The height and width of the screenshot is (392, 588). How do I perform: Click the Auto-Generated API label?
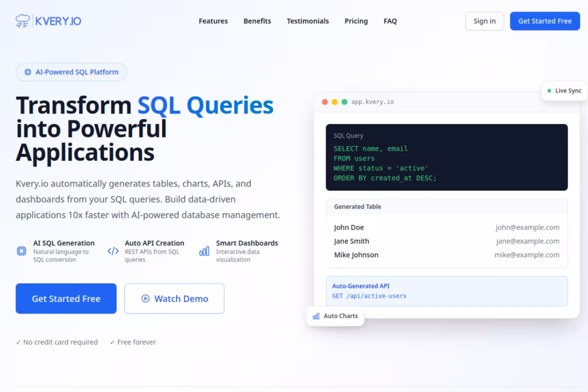tap(361, 286)
